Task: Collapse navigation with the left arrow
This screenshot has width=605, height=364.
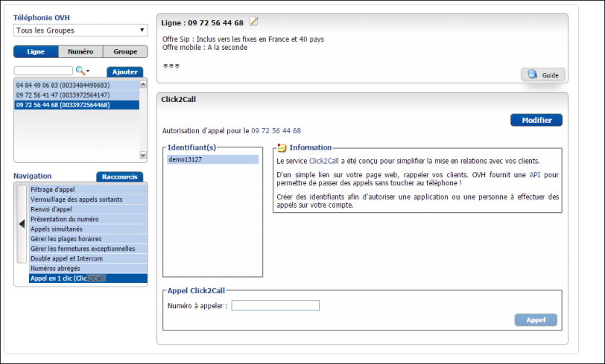Action: 22,223
